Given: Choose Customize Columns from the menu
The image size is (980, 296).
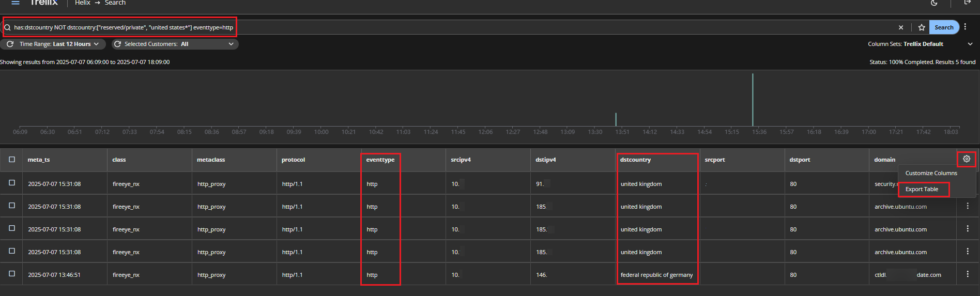Looking at the screenshot, I should tap(931, 173).
